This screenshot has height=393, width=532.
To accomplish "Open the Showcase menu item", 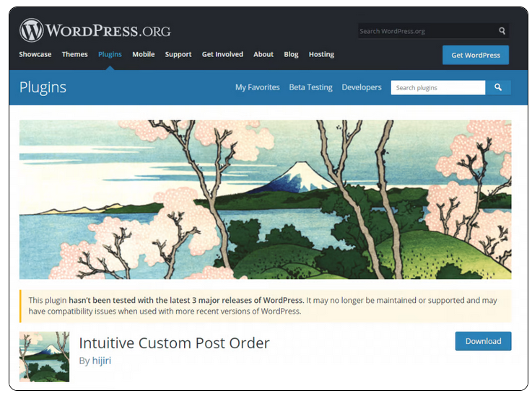I will pyautogui.click(x=35, y=54).
